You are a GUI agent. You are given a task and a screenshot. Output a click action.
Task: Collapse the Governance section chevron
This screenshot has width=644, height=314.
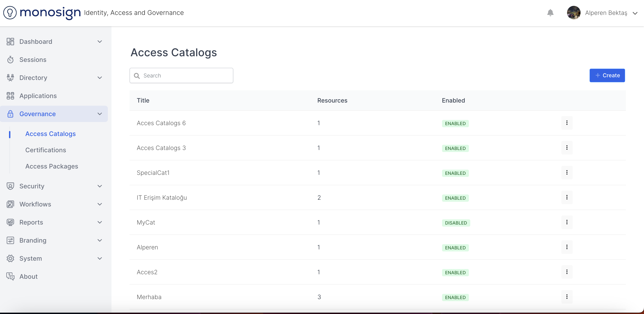click(100, 114)
